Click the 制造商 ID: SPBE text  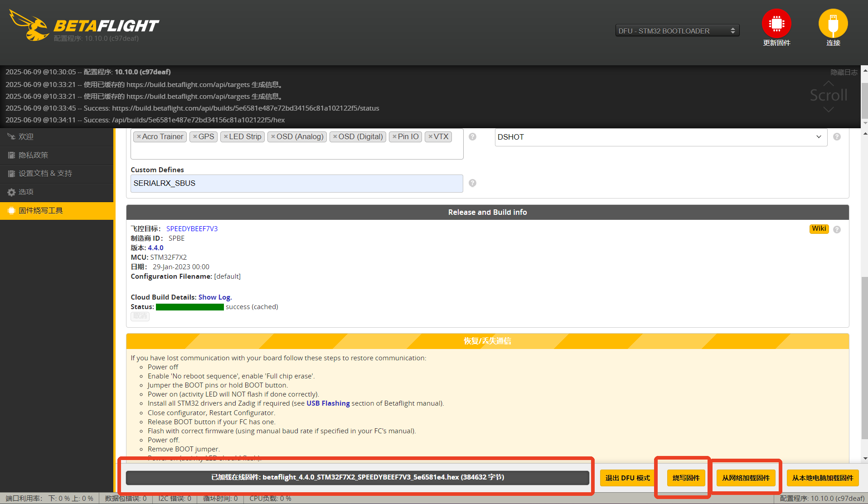(x=158, y=238)
